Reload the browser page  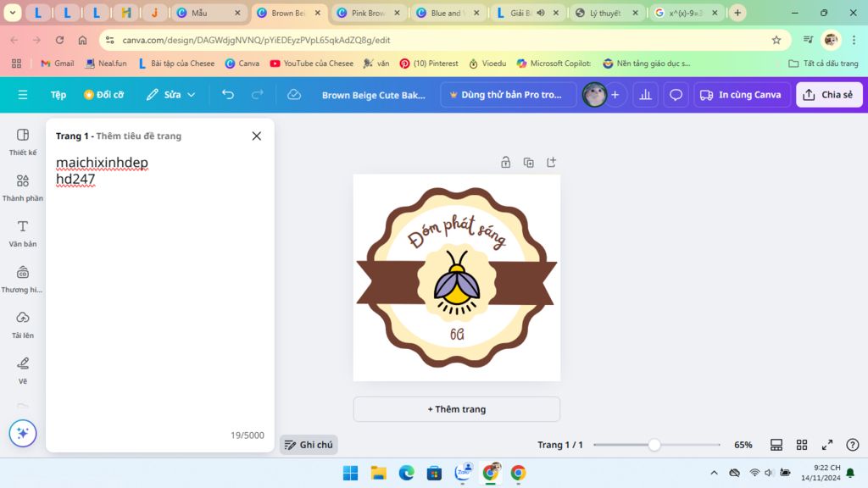click(60, 40)
